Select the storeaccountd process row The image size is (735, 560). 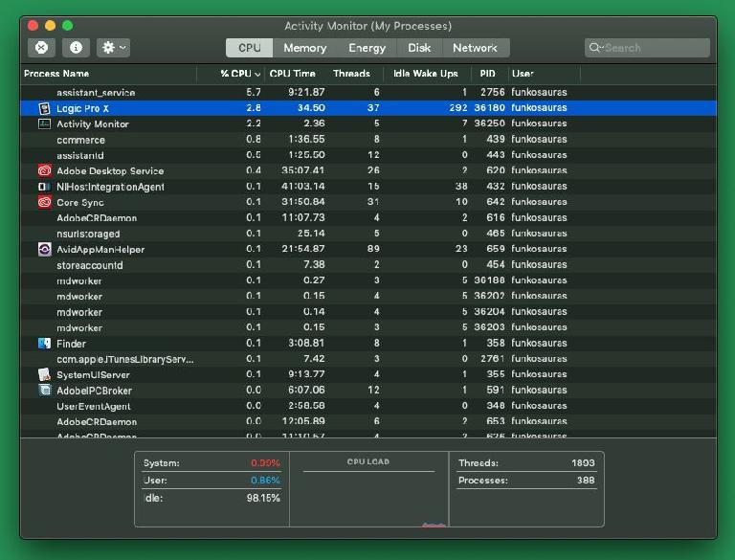[x=368, y=265]
